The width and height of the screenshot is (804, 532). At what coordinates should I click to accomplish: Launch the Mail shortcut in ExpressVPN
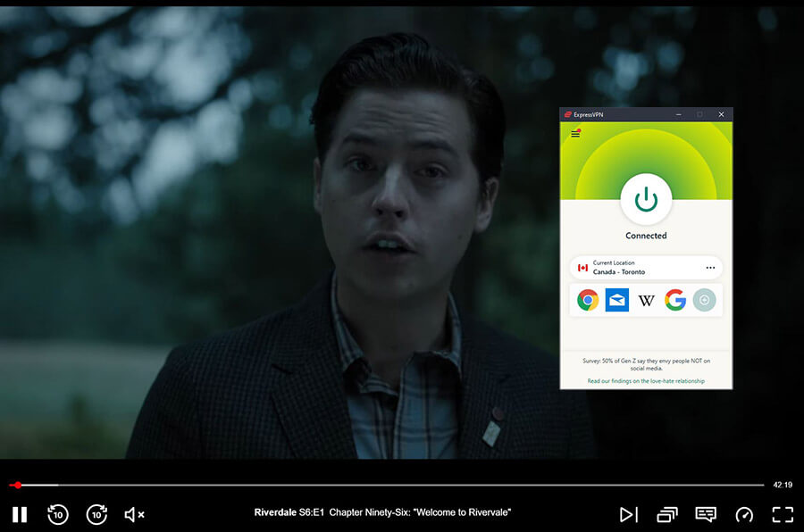[x=616, y=300]
